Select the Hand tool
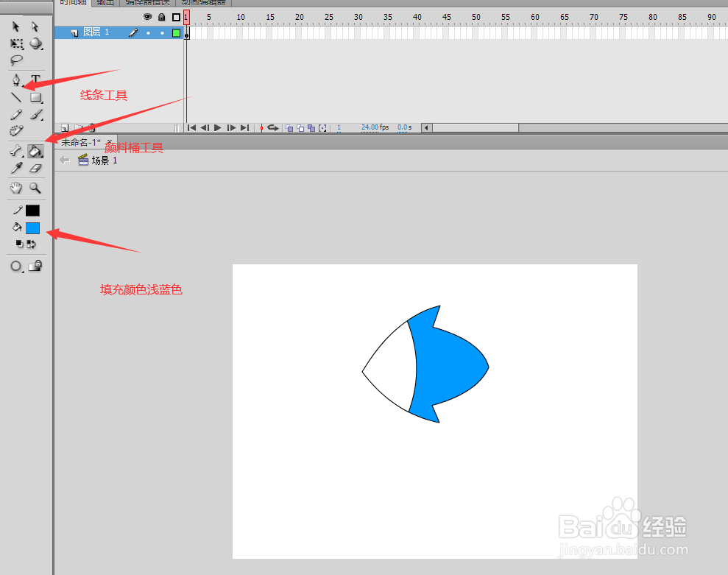 click(x=15, y=187)
